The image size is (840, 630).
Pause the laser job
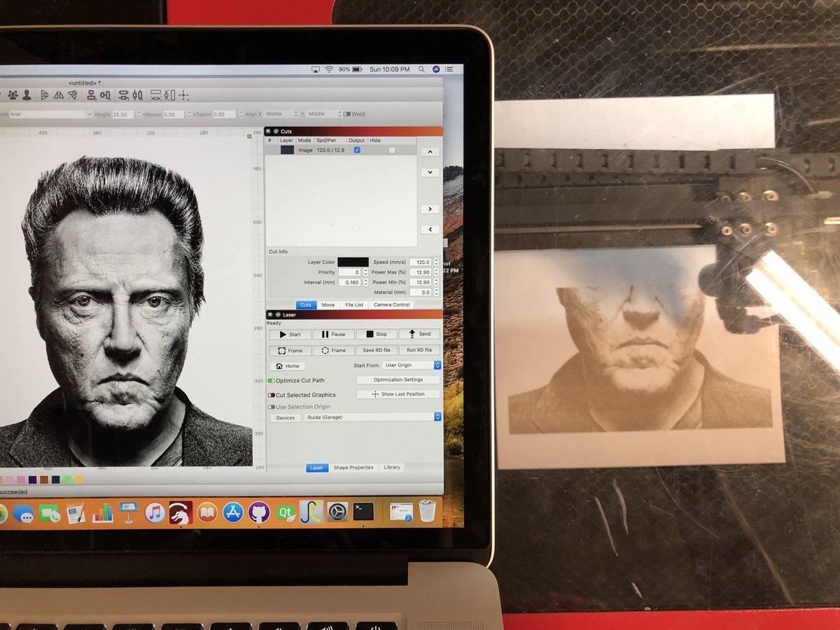[x=332, y=334]
